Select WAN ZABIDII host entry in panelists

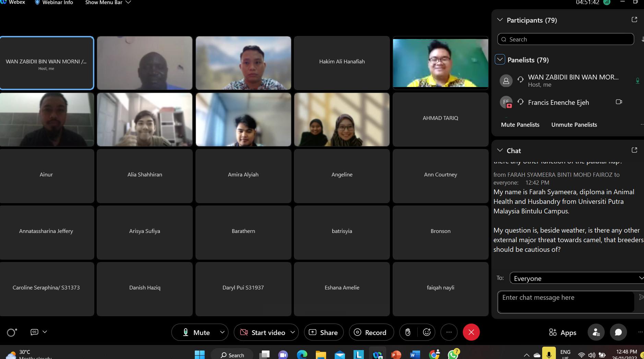coord(568,81)
